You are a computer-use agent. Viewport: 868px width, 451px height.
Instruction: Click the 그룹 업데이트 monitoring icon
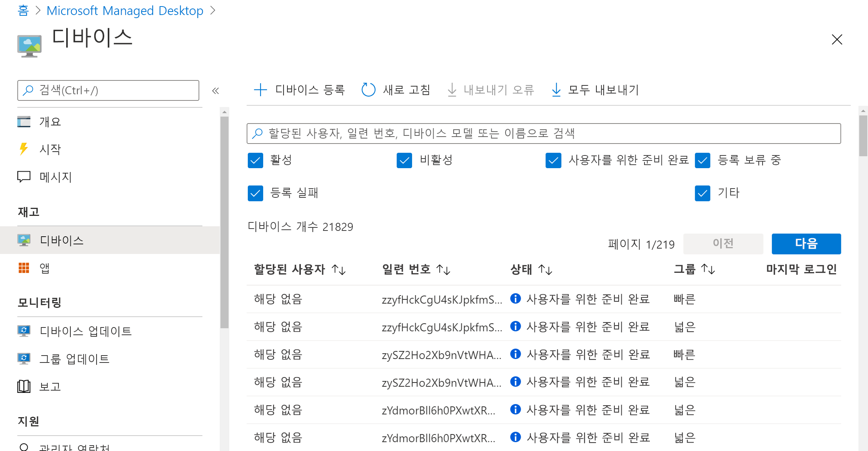pyautogui.click(x=24, y=359)
